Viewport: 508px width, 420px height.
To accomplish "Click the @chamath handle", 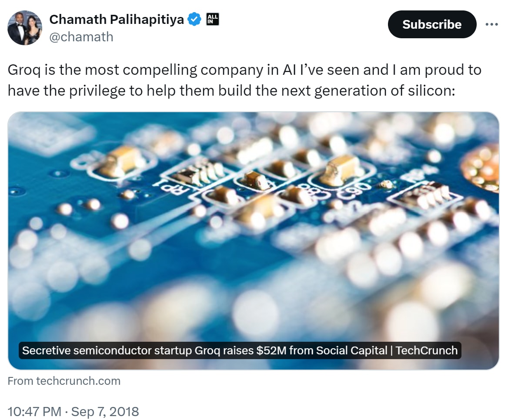I will [x=82, y=37].
